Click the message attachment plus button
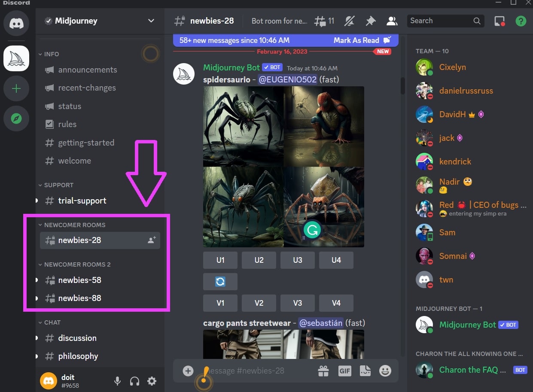Screen dimensions: 533x392 point(188,371)
